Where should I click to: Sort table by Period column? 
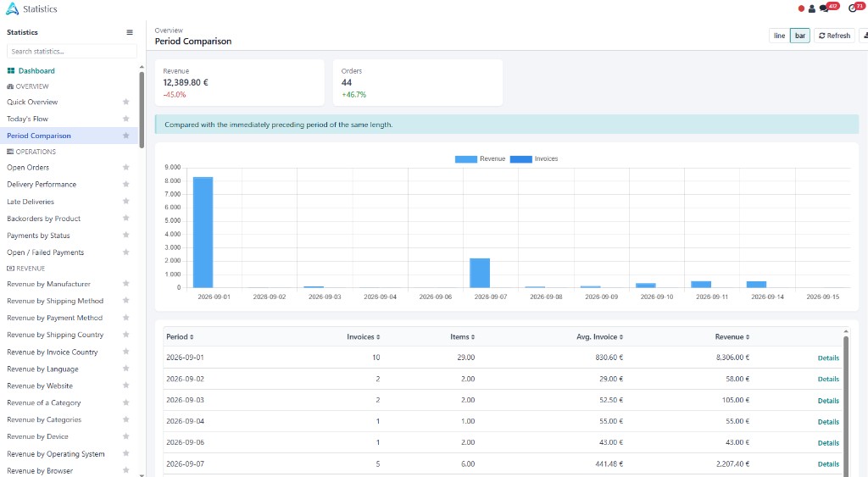click(x=180, y=336)
